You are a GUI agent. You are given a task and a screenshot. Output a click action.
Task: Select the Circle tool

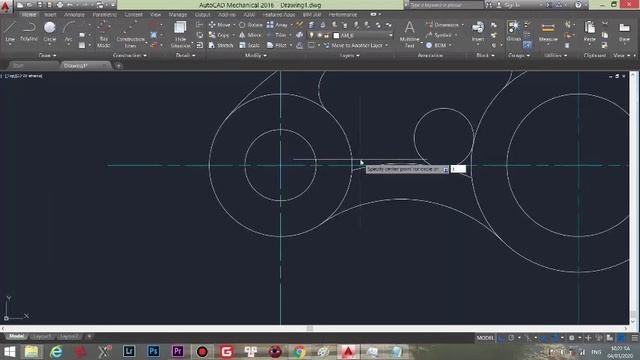tap(50, 32)
